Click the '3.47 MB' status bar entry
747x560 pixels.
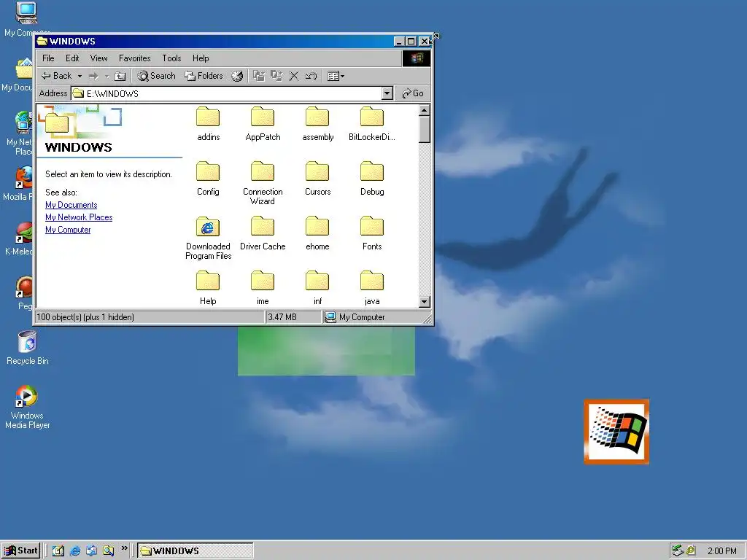(282, 317)
